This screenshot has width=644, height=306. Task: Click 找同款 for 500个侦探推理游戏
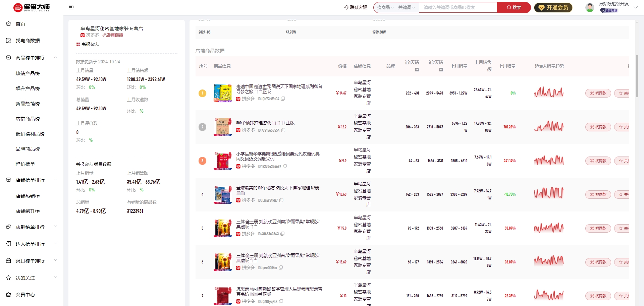[x=598, y=127]
